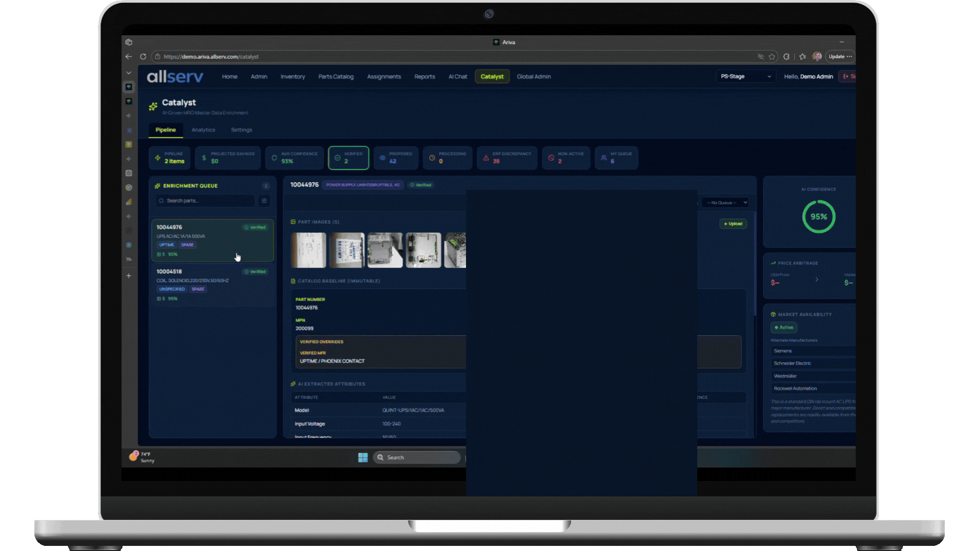The width and height of the screenshot is (980, 551).
Task: Bookmark this page with the star icon
Action: pyautogui.click(x=772, y=57)
